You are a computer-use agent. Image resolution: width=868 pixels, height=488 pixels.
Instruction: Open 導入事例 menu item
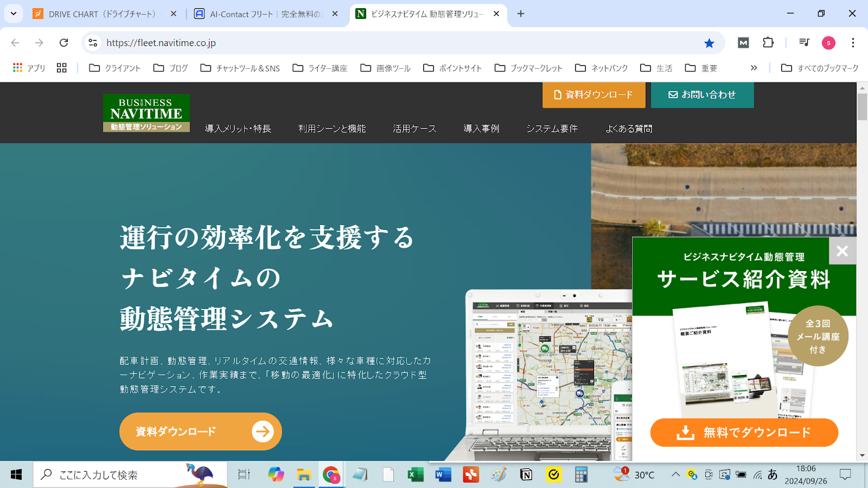[x=481, y=129]
